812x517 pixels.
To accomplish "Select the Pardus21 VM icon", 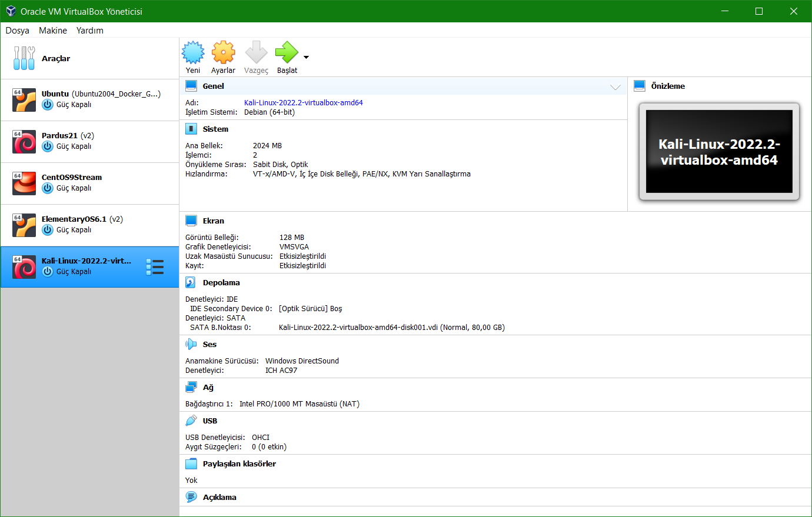I will [x=24, y=142].
